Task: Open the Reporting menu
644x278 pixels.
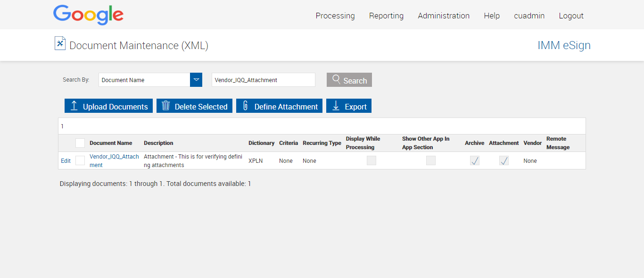Action: [386, 16]
